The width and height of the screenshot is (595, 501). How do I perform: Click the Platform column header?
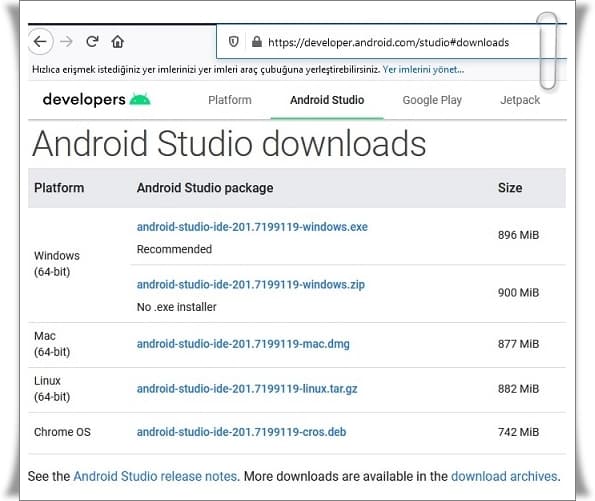[59, 188]
